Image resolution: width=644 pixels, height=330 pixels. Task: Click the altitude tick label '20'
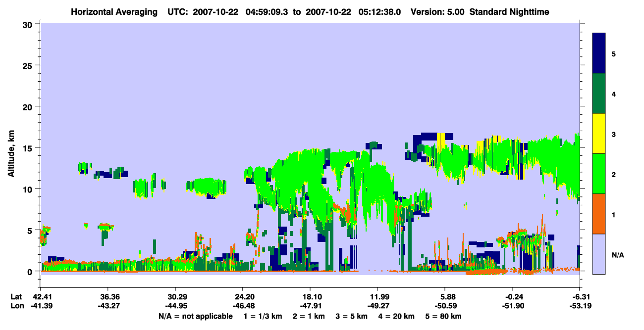29,106
